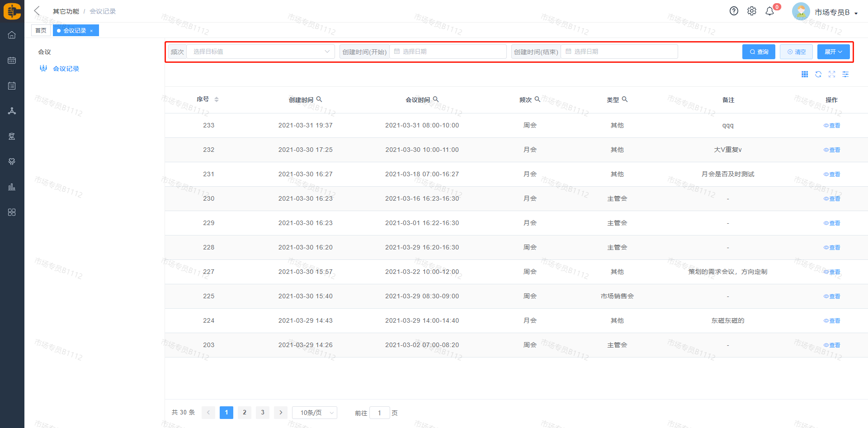Click the 创建时间(开始) date input field
This screenshot has width=868, height=428.
[x=448, y=52]
